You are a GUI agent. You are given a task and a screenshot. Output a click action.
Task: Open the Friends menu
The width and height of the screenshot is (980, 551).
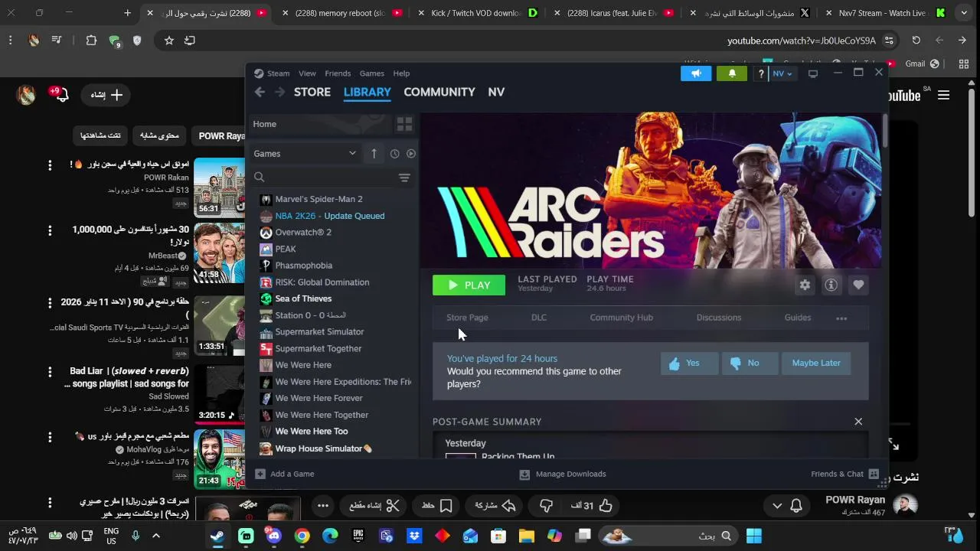tap(338, 73)
